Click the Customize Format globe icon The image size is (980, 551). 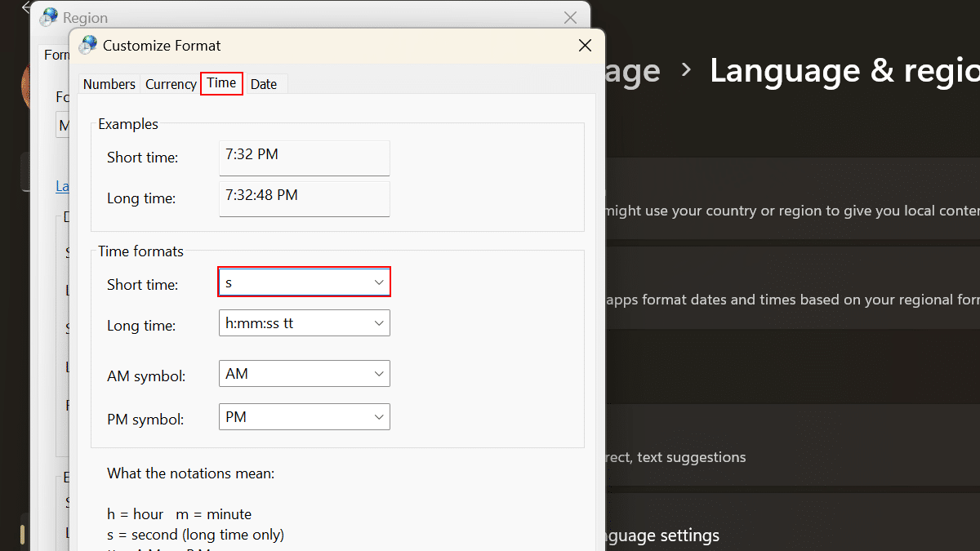coord(88,45)
